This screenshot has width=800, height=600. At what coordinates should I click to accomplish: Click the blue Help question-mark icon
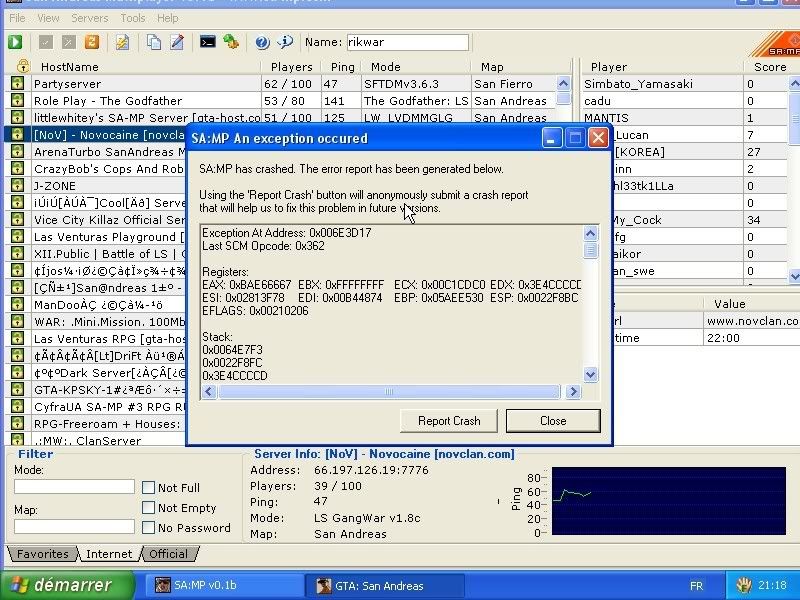pyautogui.click(x=262, y=42)
